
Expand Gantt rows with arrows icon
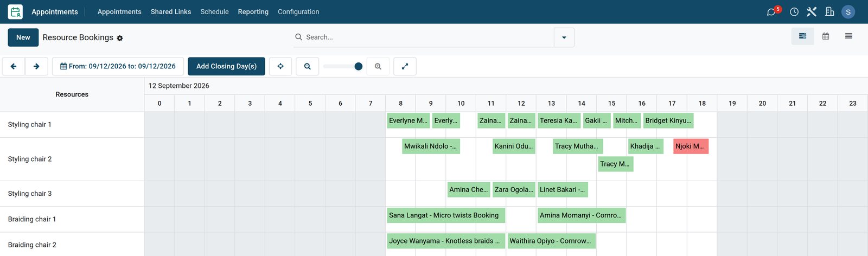405,66
